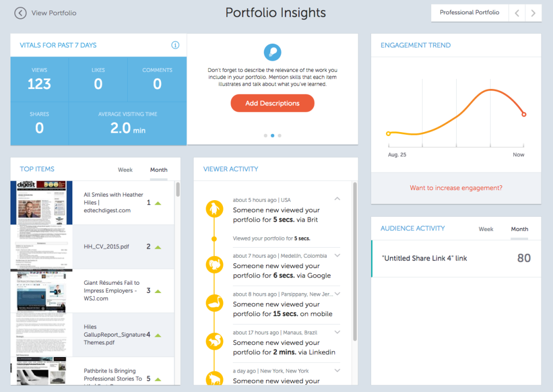The width and height of the screenshot is (553, 392).
Task: Click the back arrow beside View Portfolio
Action: (x=20, y=13)
